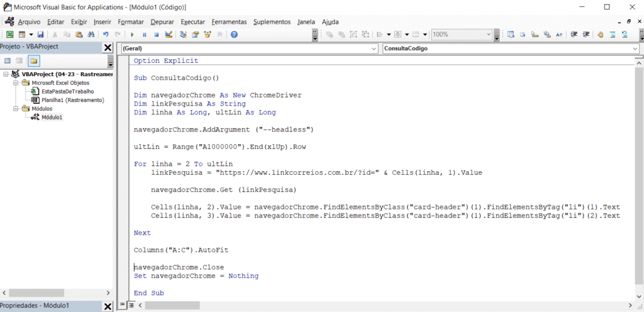Open the Ferramentas menu
Screen dimensions: 644x312
pos(229,22)
